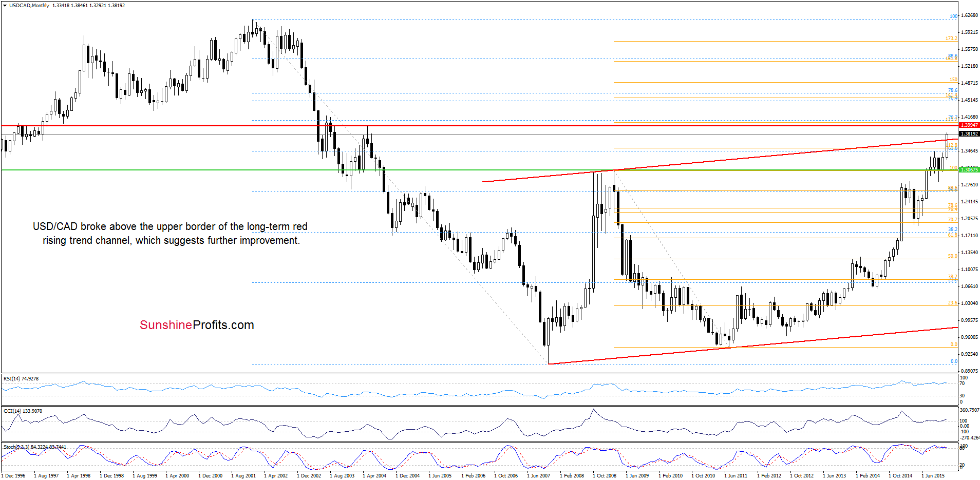Select the green 1.30675 price tag
This screenshot has height=480, width=980.
click(x=969, y=169)
